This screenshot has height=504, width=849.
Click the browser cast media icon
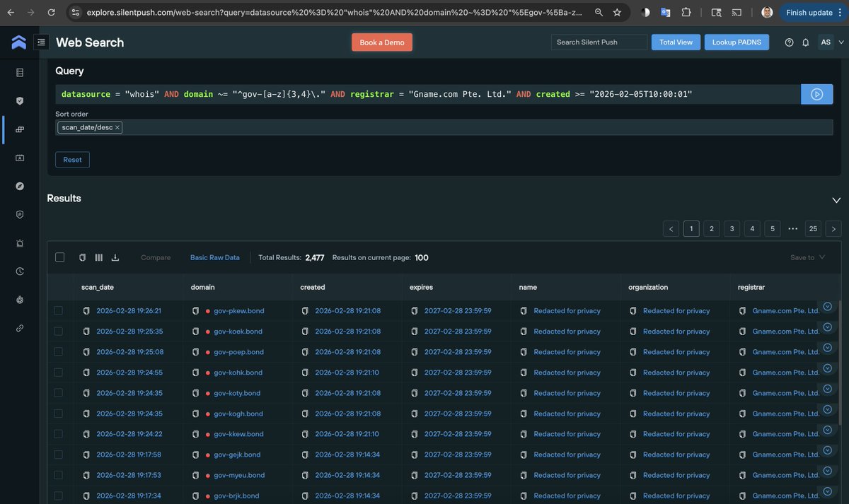[737, 12]
